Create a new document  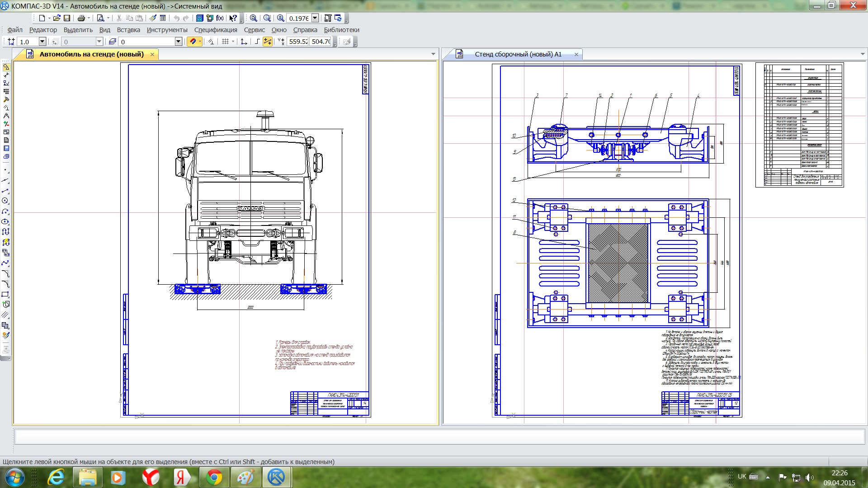point(42,18)
